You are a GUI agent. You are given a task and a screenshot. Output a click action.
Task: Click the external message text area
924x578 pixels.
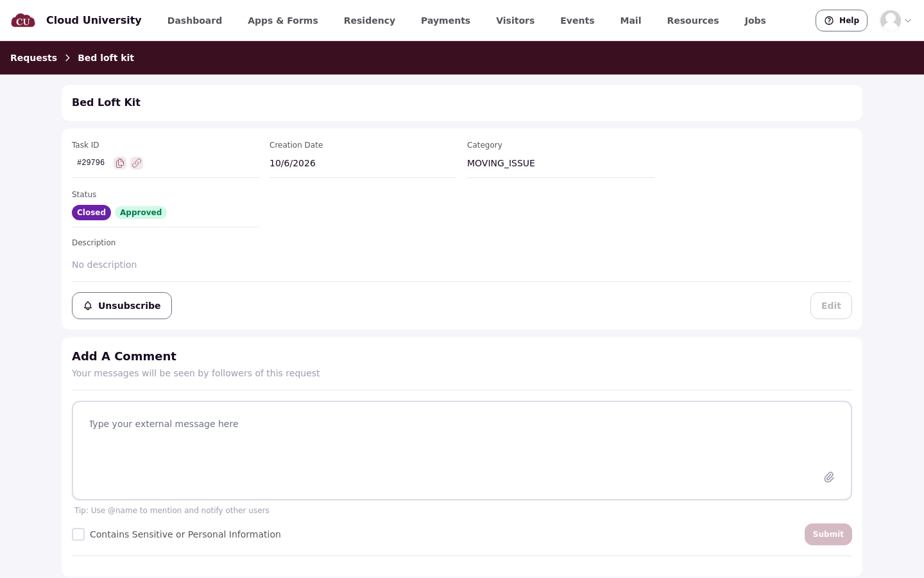click(x=462, y=451)
